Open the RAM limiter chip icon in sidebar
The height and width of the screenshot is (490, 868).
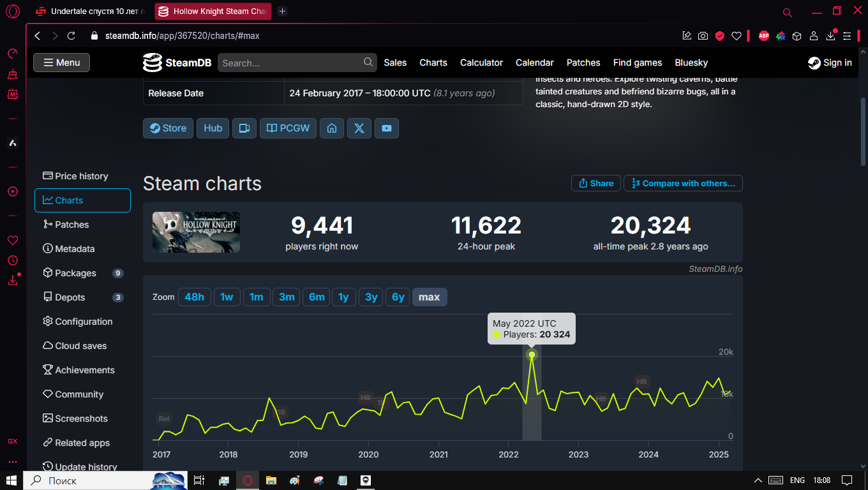tap(13, 94)
